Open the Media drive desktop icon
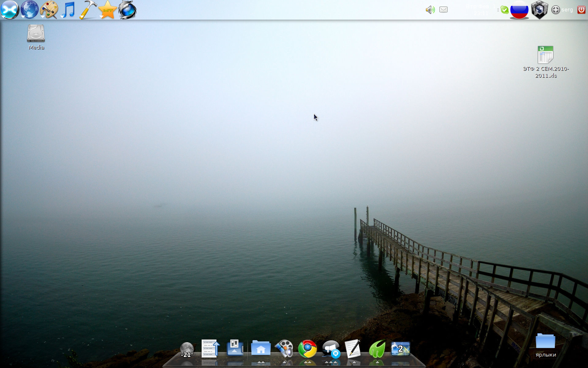 36,34
